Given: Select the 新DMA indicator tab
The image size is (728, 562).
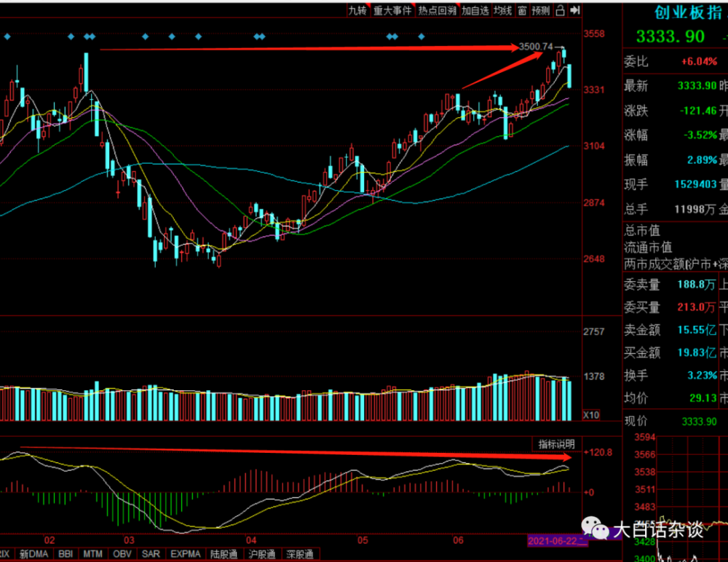Looking at the screenshot, I should (x=34, y=554).
